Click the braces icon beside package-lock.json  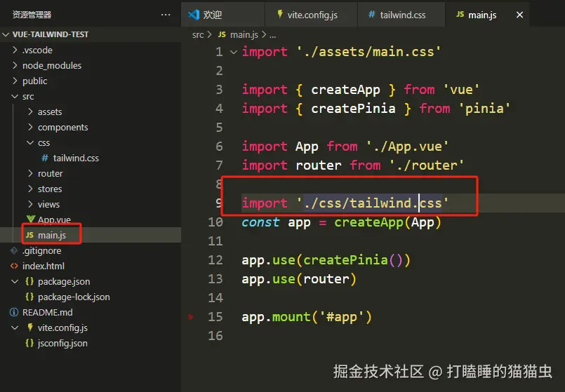(x=29, y=297)
